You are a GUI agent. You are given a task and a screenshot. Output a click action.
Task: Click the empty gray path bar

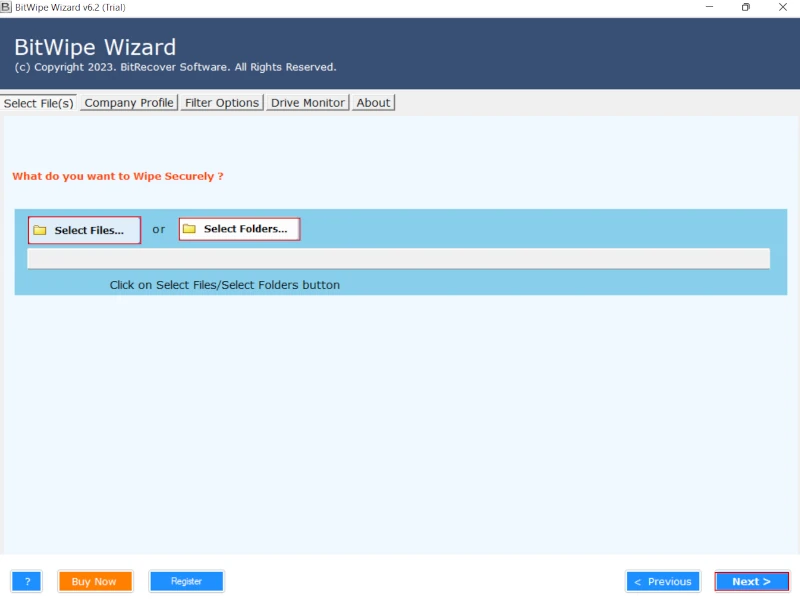point(398,259)
